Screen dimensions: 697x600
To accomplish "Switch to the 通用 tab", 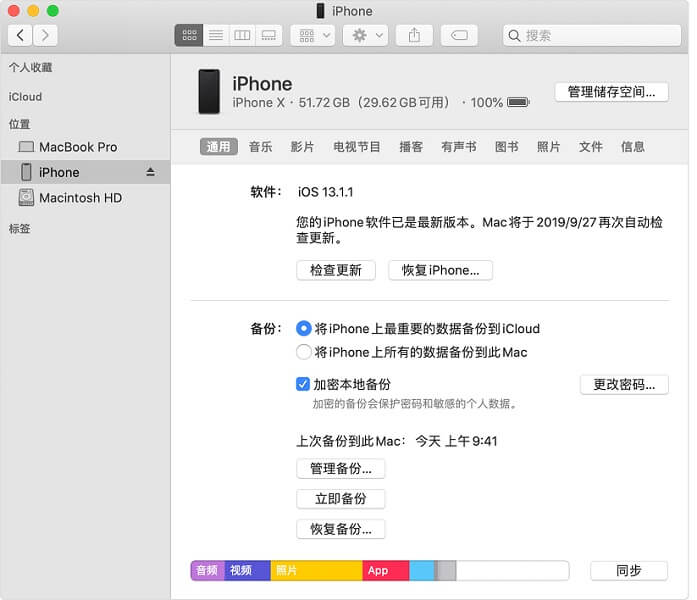I will 218,147.
